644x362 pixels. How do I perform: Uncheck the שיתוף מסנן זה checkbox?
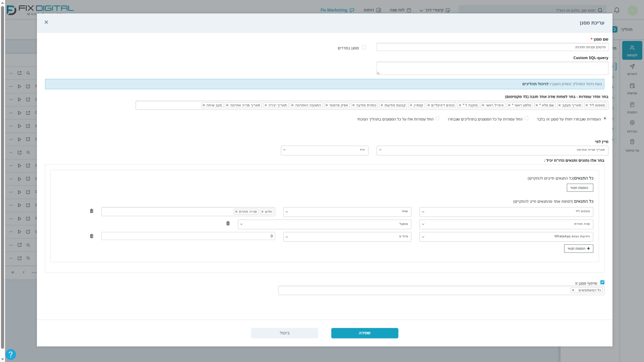point(602,282)
